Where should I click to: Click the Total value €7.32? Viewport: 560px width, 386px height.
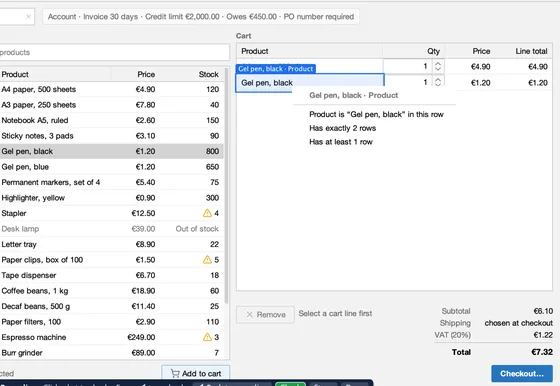click(x=542, y=352)
